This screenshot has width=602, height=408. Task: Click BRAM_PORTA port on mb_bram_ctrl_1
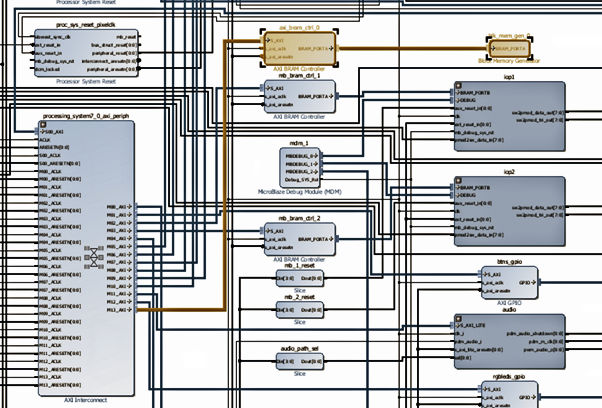pos(316,96)
